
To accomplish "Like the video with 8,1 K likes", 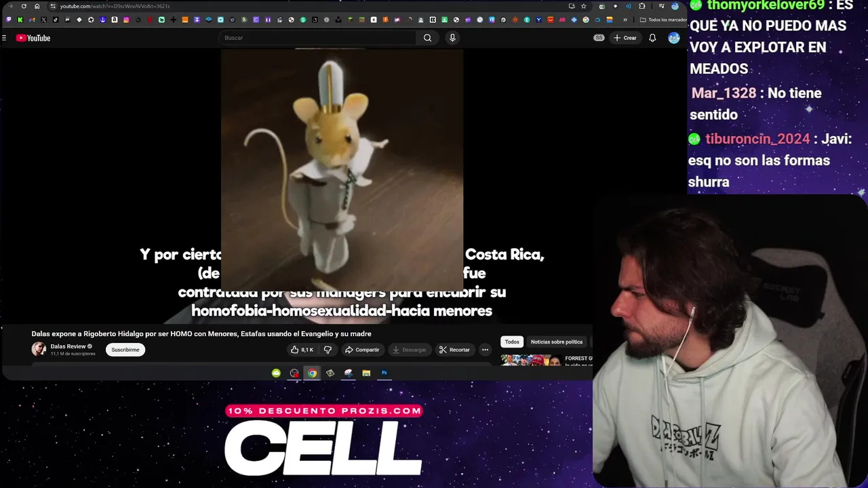I will tap(302, 350).
